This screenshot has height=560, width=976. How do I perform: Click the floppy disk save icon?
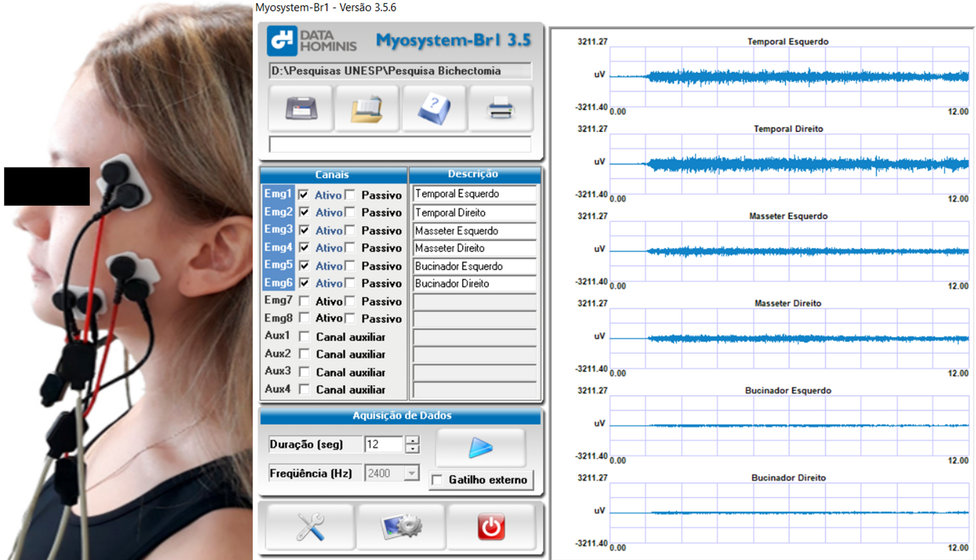click(300, 108)
